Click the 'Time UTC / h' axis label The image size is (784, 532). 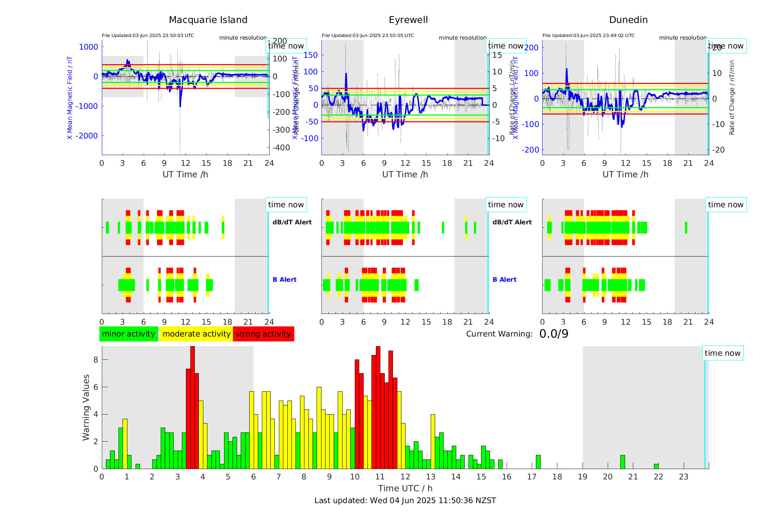coord(405,488)
